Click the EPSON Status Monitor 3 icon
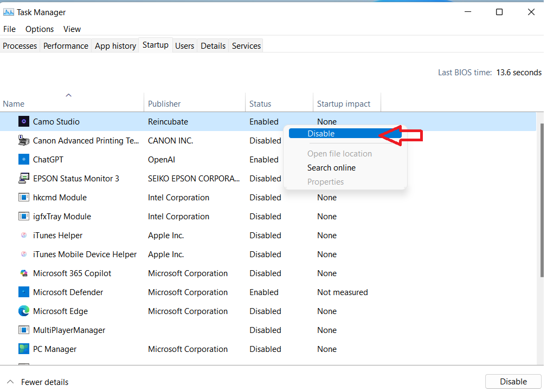Screen dimensions: 547x392 23,179
